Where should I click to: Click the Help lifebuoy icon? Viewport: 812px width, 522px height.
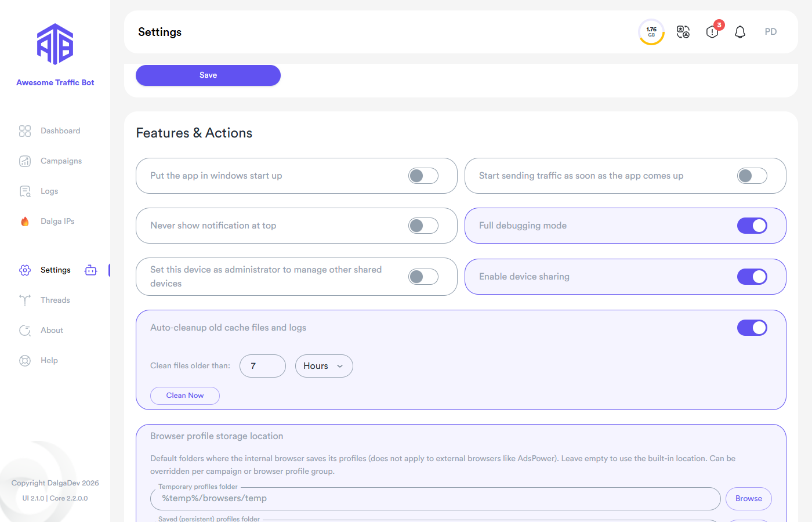point(25,361)
